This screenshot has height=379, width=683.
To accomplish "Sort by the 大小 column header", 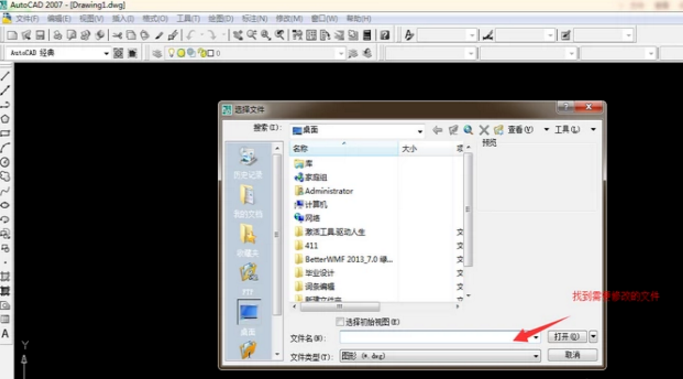I will pyautogui.click(x=427, y=149).
